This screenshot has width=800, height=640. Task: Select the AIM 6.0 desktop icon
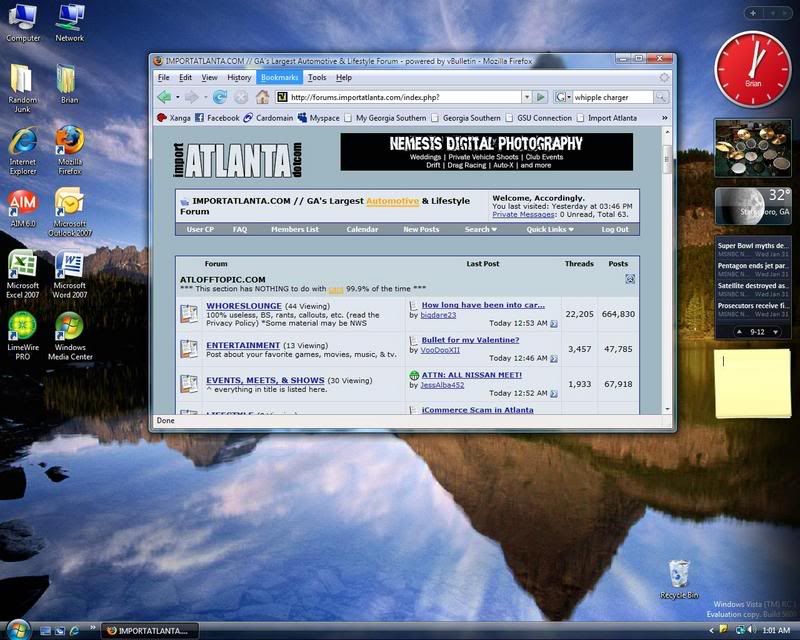pyautogui.click(x=23, y=208)
